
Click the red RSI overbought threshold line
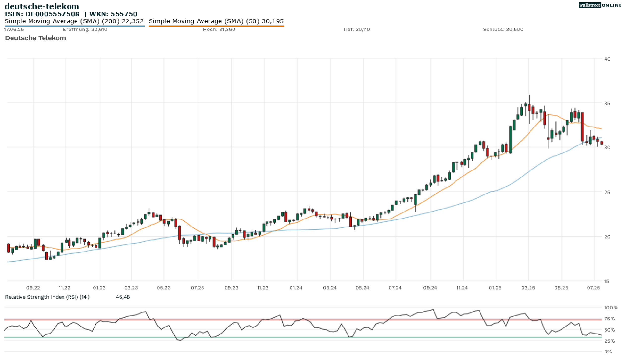coord(303,320)
